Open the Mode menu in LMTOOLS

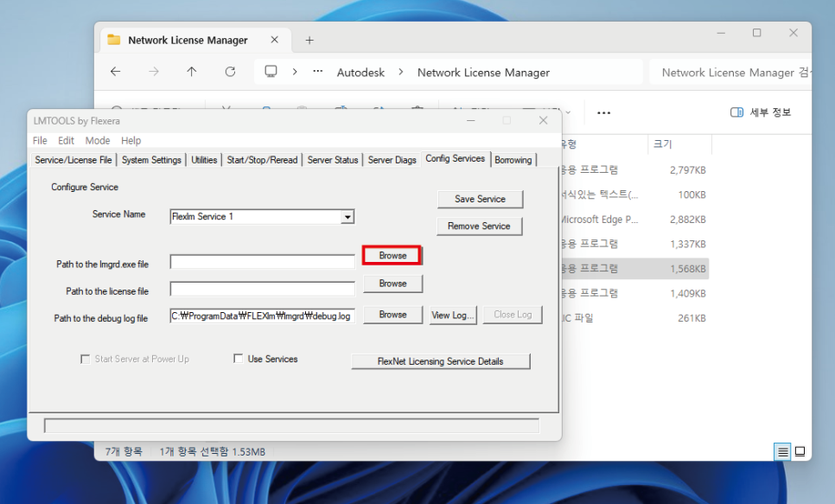(98, 141)
